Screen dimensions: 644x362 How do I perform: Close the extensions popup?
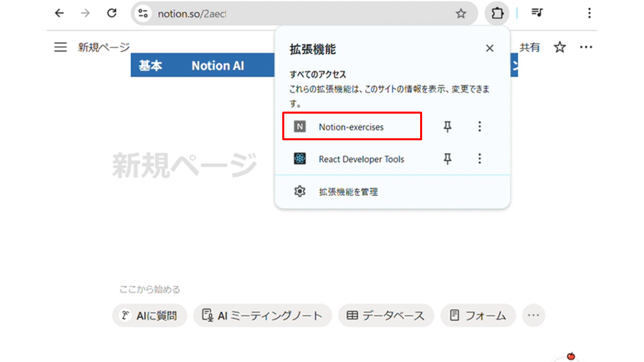490,48
